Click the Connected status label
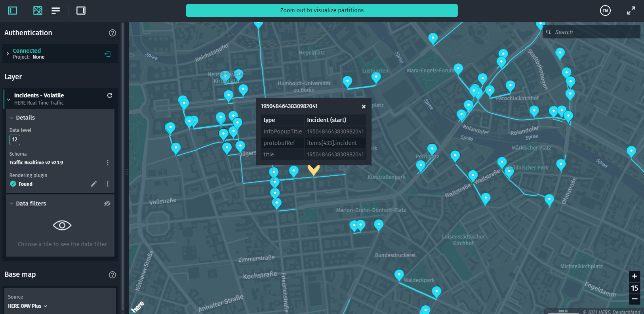Image resolution: width=644 pixels, height=314 pixels. (27, 51)
